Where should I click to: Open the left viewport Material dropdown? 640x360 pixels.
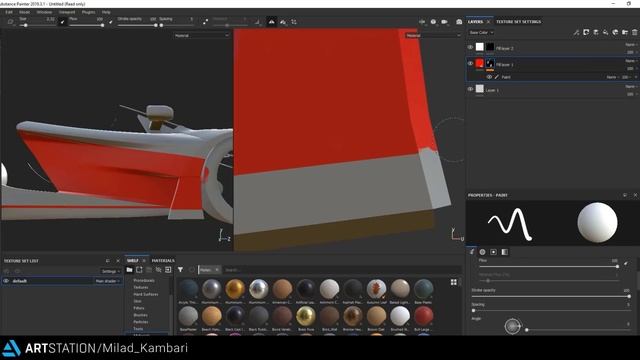click(x=201, y=36)
